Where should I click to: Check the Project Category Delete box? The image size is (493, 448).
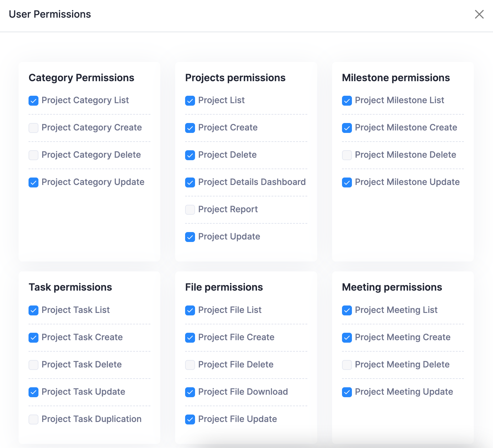click(33, 155)
